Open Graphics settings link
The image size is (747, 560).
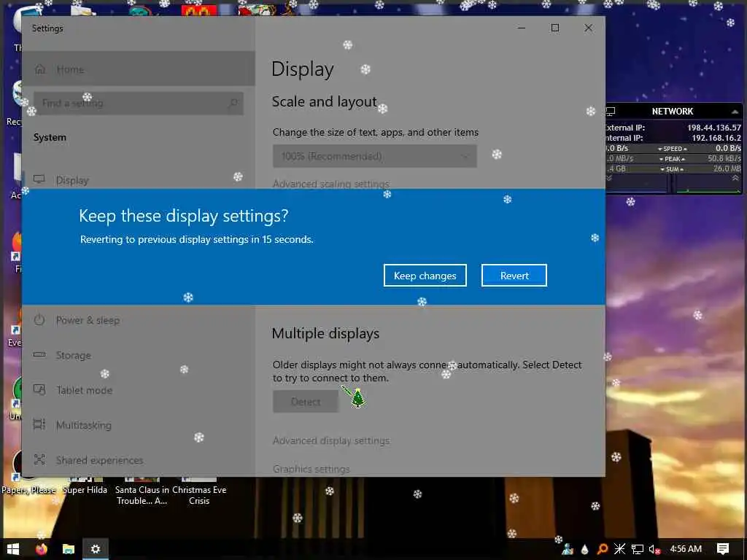[311, 469]
